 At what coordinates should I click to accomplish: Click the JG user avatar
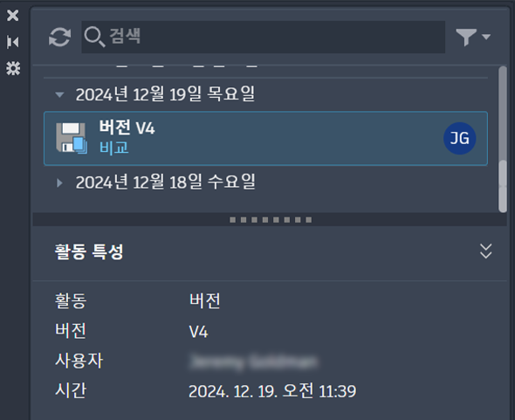click(459, 138)
